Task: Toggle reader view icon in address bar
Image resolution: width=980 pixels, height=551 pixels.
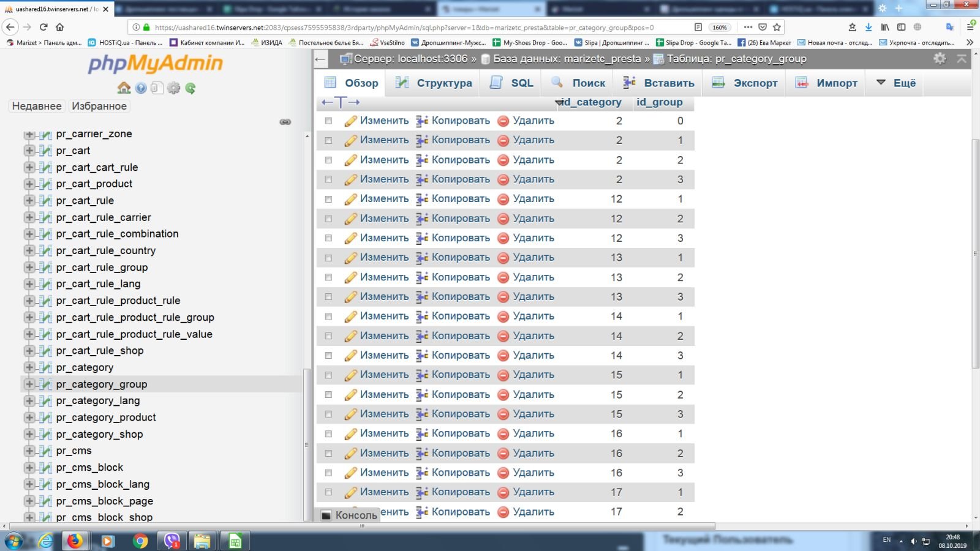Action: click(698, 27)
